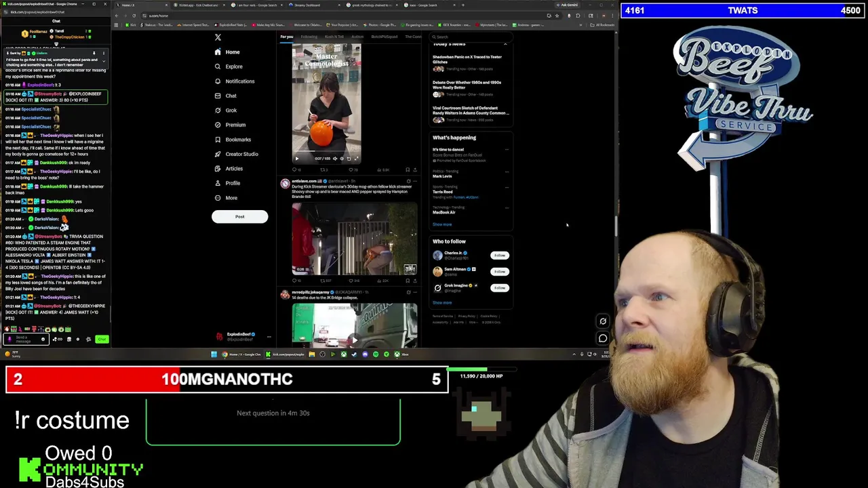Open Ask Gemini in Chrome
868x488 pixels.
[x=567, y=5]
